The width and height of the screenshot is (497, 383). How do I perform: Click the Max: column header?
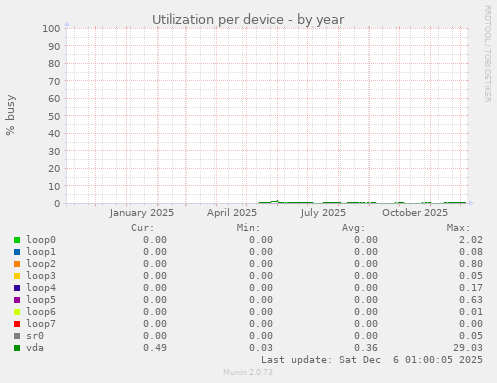pyautogui.click(x=459, y=228)
